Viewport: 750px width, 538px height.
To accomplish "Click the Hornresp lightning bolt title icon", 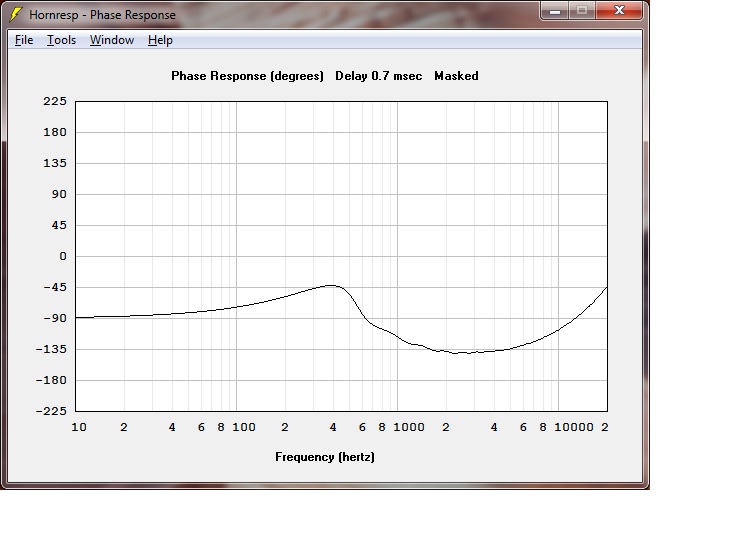I will (x=16, y=14).
